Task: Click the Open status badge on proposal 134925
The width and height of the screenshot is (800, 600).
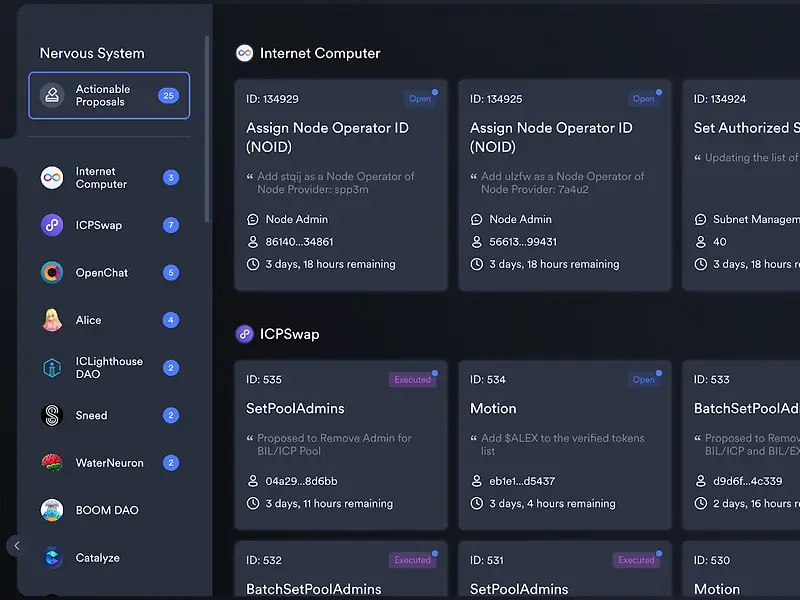Action: click(x=643, y=99)
